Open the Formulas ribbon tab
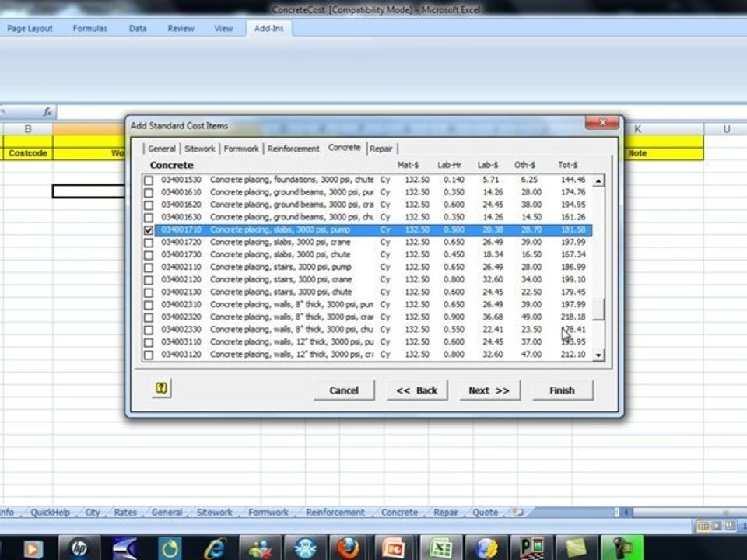 [89, 29]
